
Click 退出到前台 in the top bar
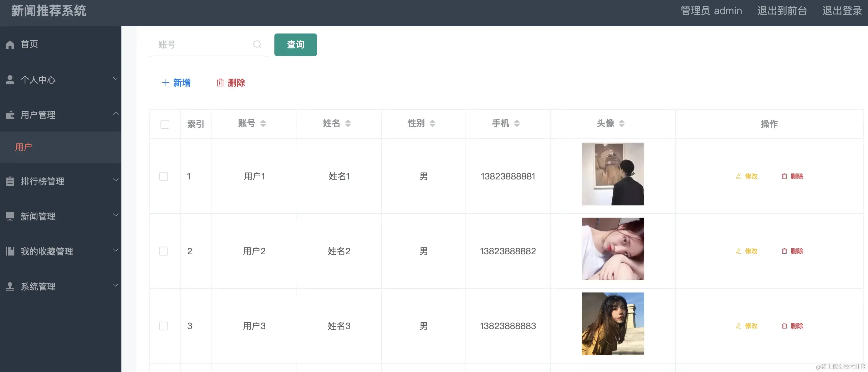(782, 10)
